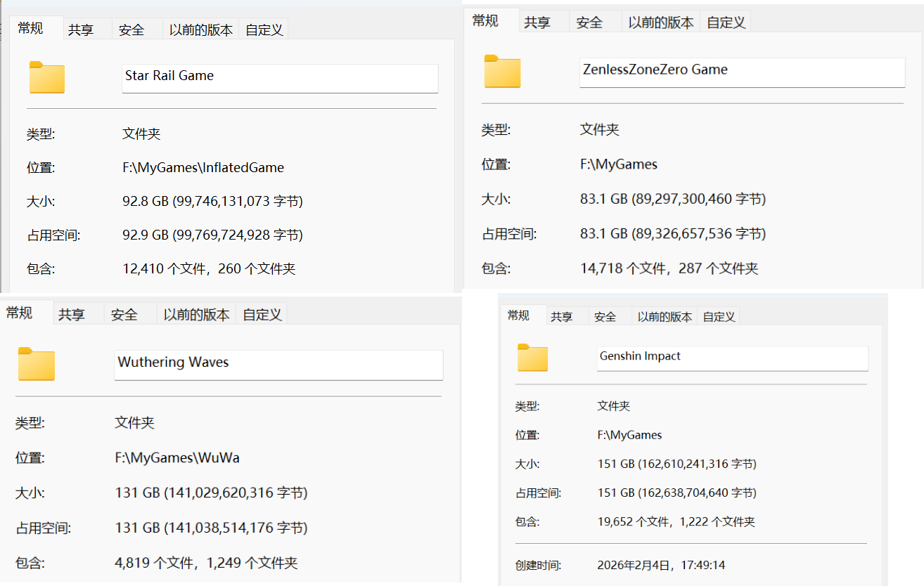Click F:\MyGames location in Genshin Impact window
This screenshot has height=586, width=924.
click(630, 435)
